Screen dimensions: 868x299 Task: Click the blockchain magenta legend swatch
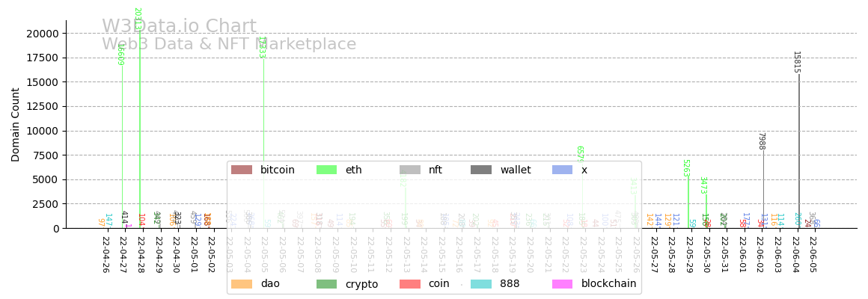[x=563, y=284]
